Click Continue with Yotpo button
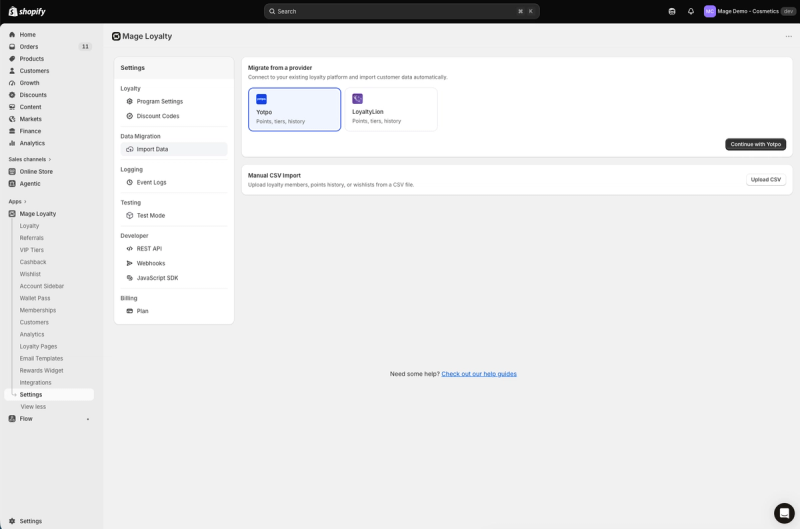Image resolution: width=800 pixels, height=529 pixels. [756, 144]
